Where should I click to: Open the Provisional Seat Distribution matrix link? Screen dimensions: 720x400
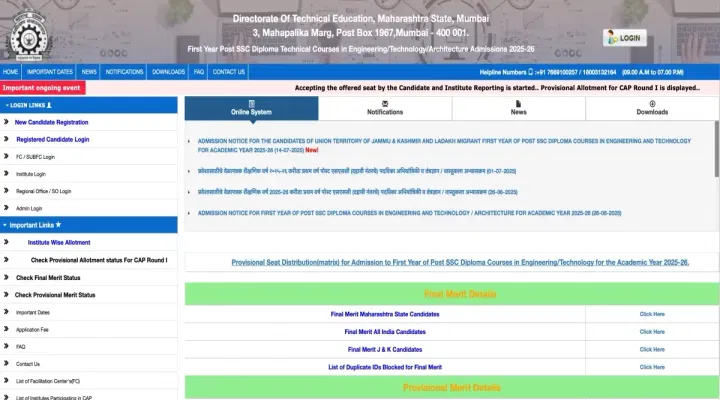coord(460,262)
